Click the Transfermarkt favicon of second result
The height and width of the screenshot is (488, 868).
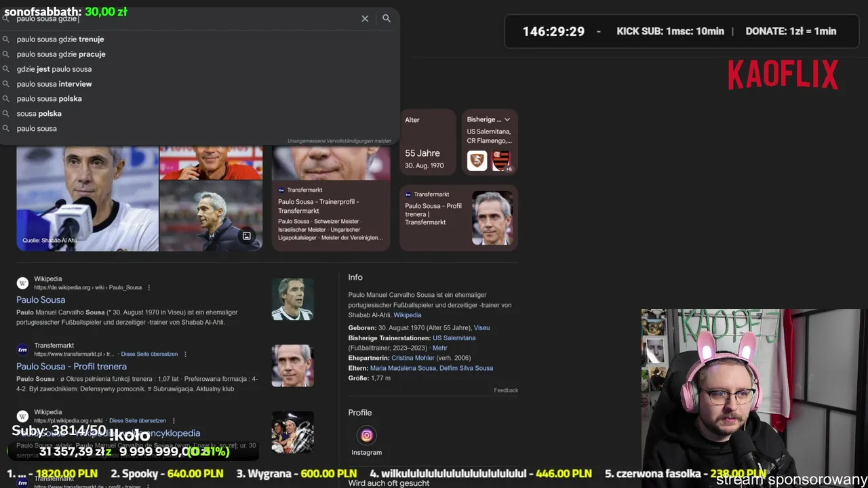point(22,350)
